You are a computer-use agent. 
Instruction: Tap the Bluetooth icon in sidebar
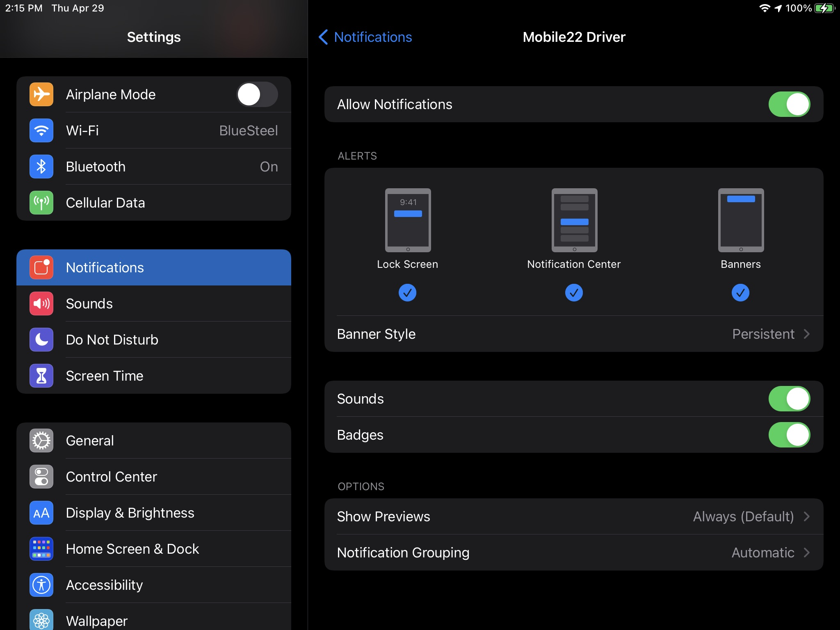(41, 167)
